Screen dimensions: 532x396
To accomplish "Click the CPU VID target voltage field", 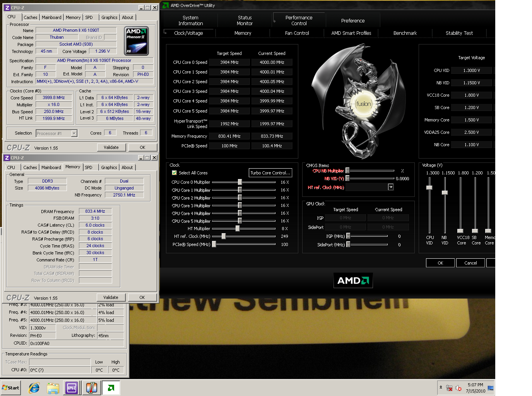I will click(472, 70).
